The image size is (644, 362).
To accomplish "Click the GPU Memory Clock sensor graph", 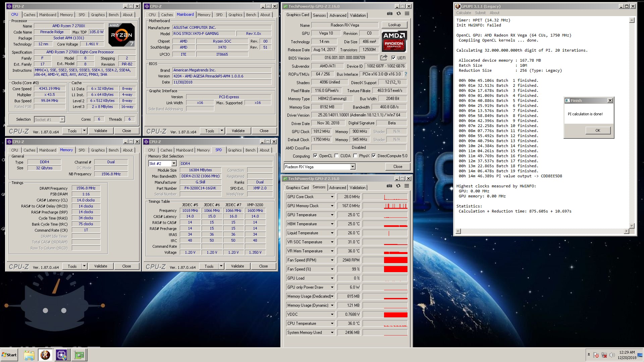I will point(385,206).
